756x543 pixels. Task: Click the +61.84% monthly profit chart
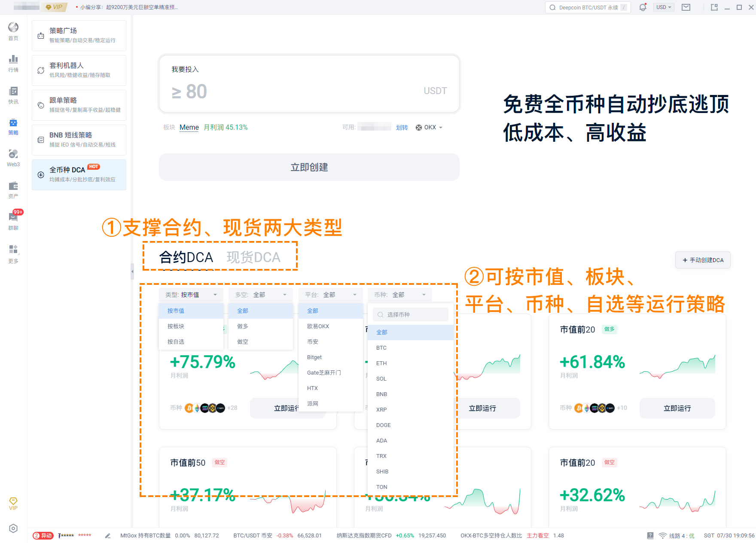click(x=677, y=366)
